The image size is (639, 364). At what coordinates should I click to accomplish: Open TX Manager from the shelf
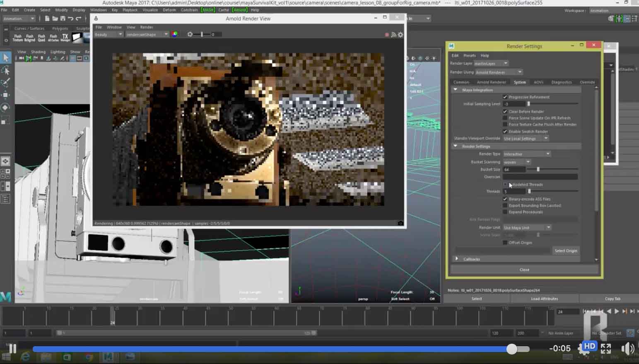(65, 38)
